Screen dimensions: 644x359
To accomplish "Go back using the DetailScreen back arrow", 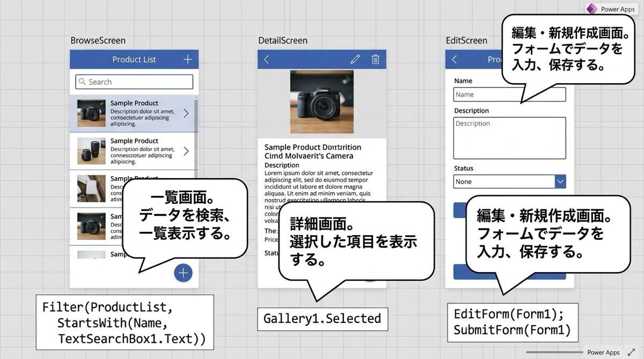I will 266,60.
